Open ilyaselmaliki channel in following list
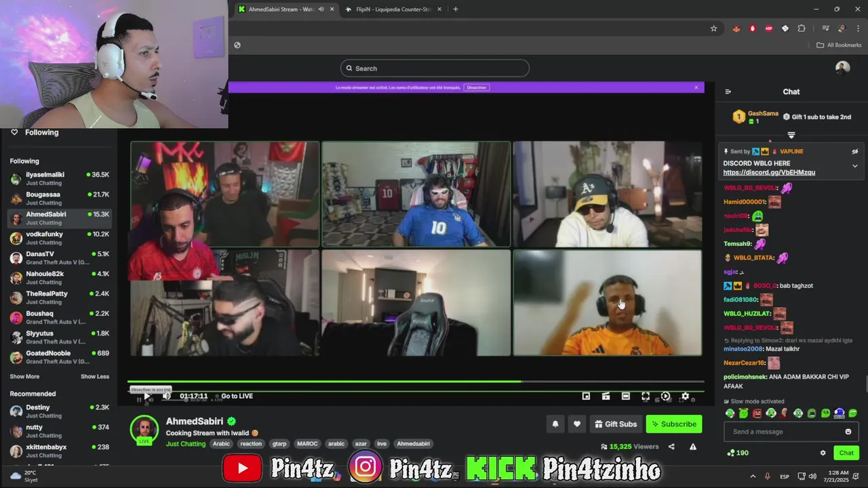868x488 pixels. (x=59, y=178)
